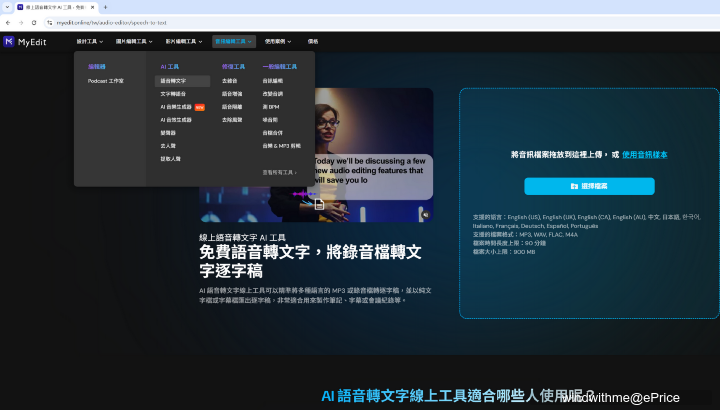The width and height of the screenshot is (720, 410).
Task: Toggle the mute speaker icon on the preview video
Action: point(425,213)
